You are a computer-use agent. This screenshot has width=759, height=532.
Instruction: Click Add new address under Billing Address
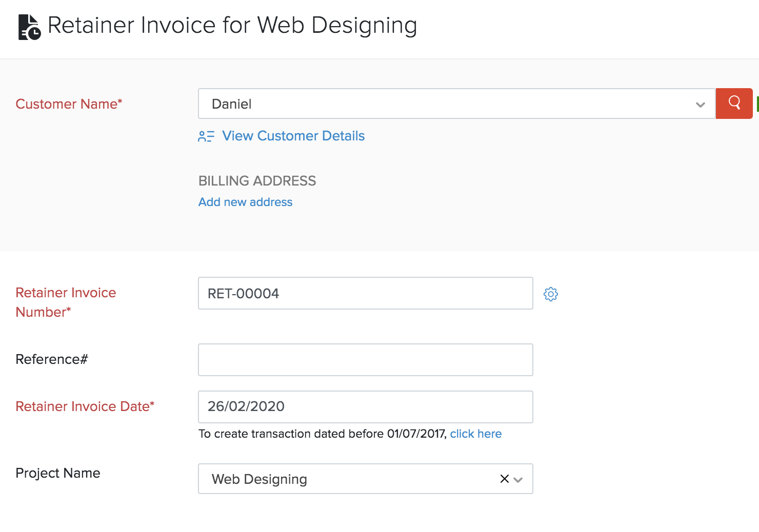click(x=245, y=202)
